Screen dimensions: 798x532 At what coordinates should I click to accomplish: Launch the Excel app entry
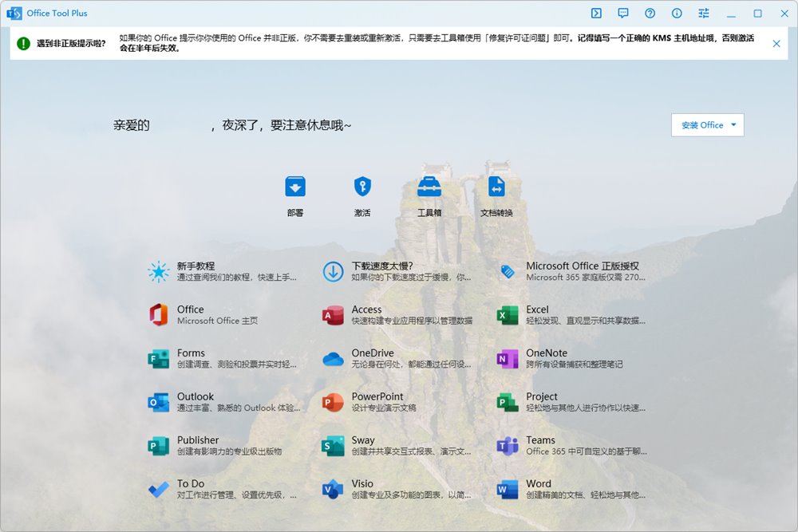coord(537,310)
